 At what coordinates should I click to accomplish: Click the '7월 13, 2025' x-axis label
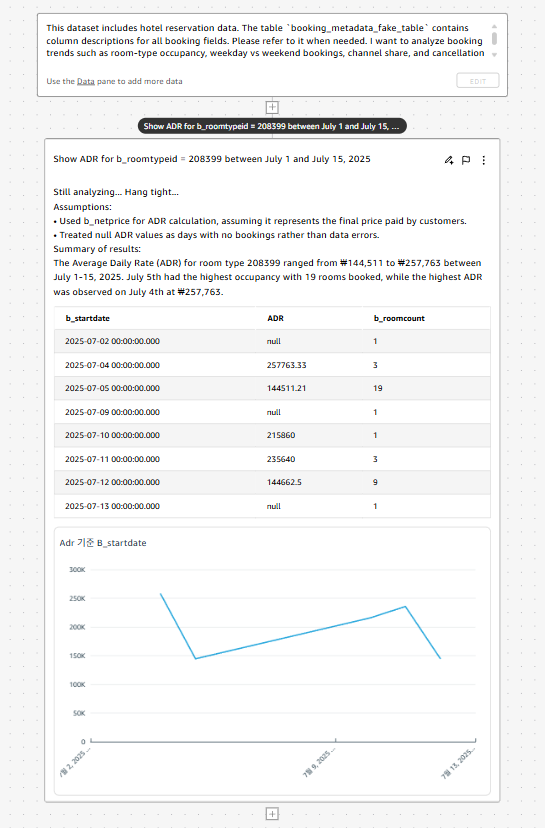[x=458, y=763]
